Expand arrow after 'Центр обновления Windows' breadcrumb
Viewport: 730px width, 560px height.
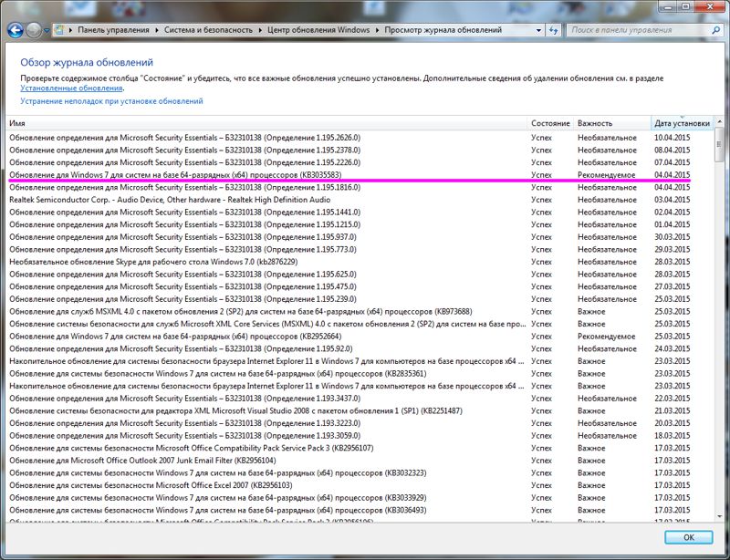(x=377, y=30)
